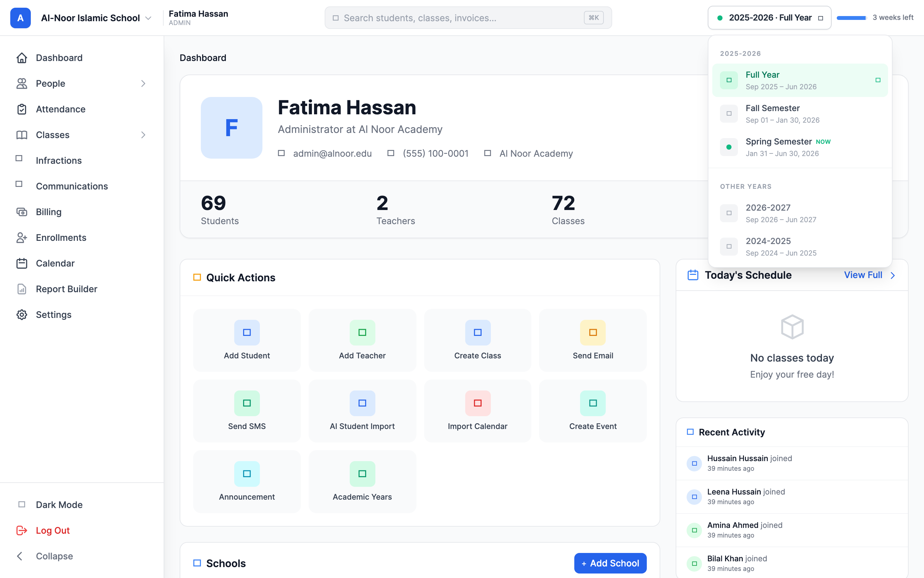Select the Spring Semester period
The image size is (924, 578).
pyautogui.click(x=800, y=147)
